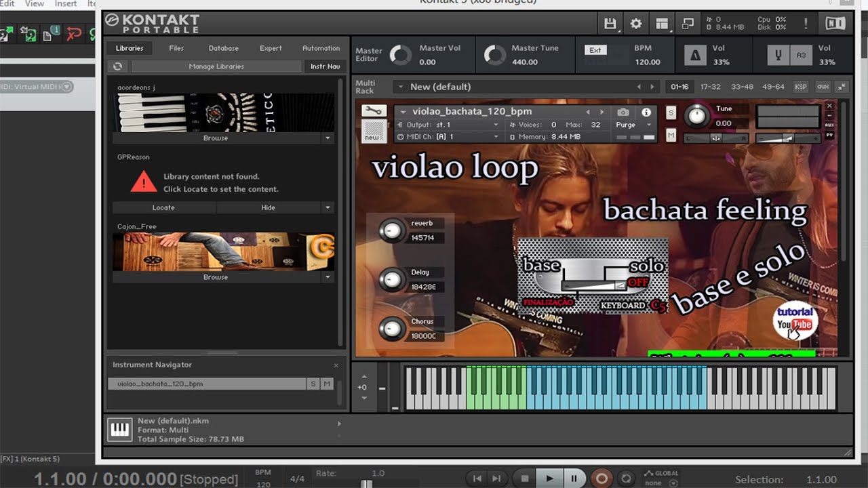The height and width of the screenshot is (488, 868).
Task: Open Output st.1 dropdown
Action: (x=496, y=125)
